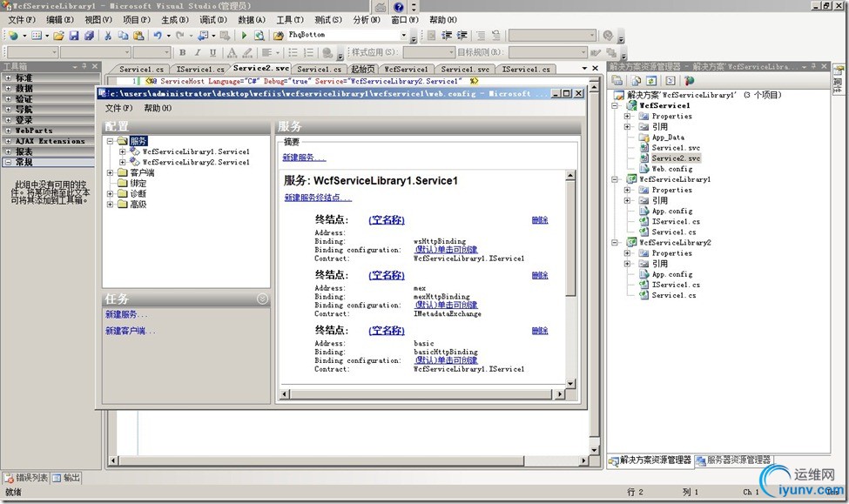This screenshot has width=849, height=504.
Task: Switch to the 服务器资源管理器 bottom tab
Action: pyautogui.click(x=734, y=460)
